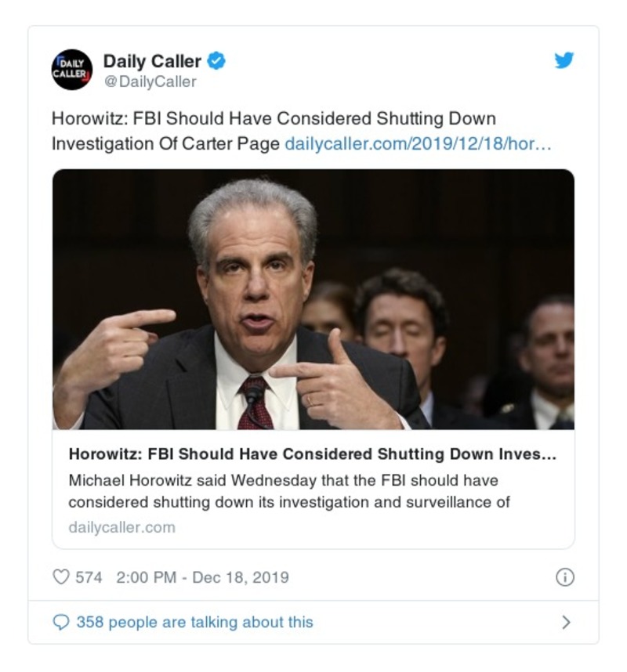Open the @DailyCaller handle link
Viewport: 627px width, 672px height.
150,81
